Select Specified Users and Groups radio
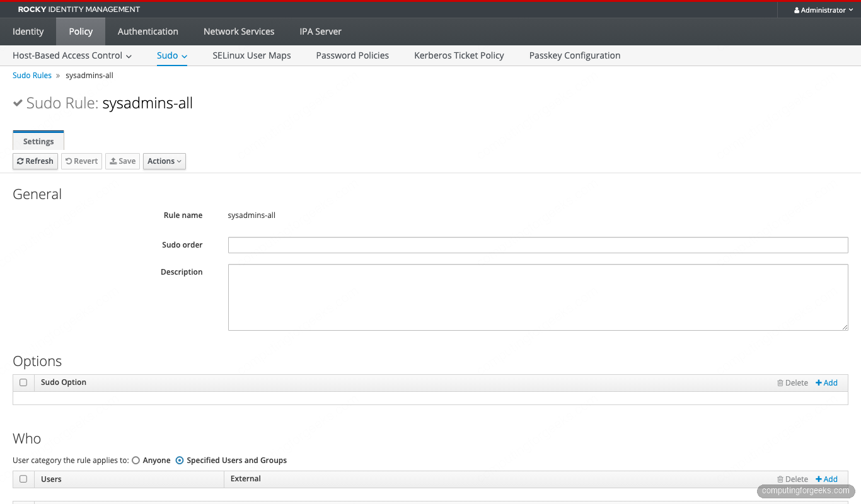 coord(180,461)
